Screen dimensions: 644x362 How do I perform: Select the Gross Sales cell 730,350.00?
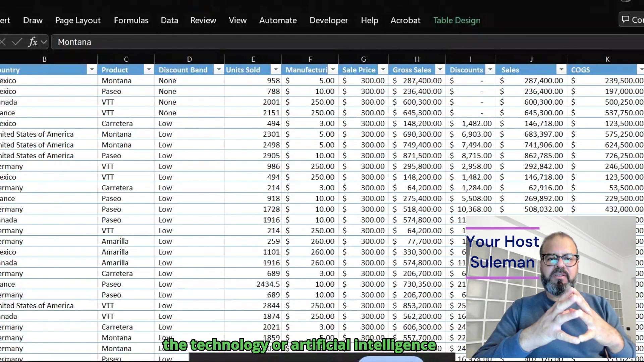pyautogui.click(x=417, y=284)
